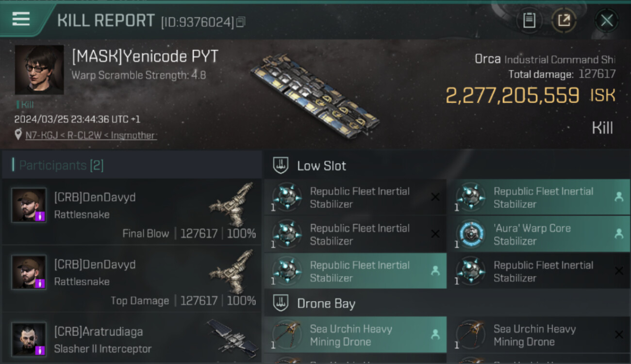Open the clipboard icon in the header
Viewport: 631px width, 364px height.
point(529,20)
